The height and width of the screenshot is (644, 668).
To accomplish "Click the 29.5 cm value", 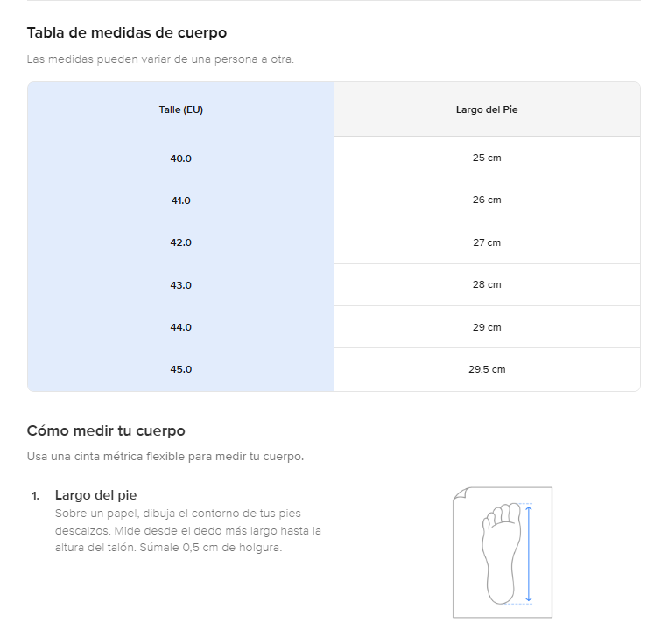I will coord(487,369).
